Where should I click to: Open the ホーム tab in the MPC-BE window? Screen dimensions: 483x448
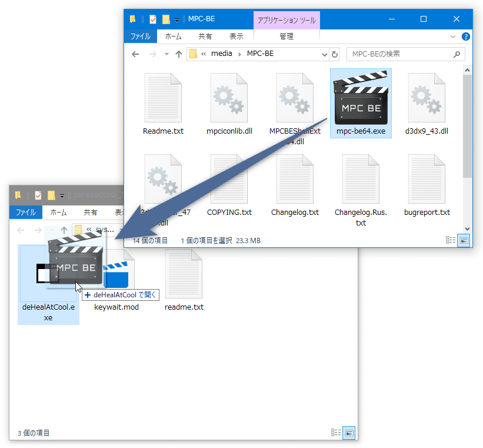pos(173,36)
